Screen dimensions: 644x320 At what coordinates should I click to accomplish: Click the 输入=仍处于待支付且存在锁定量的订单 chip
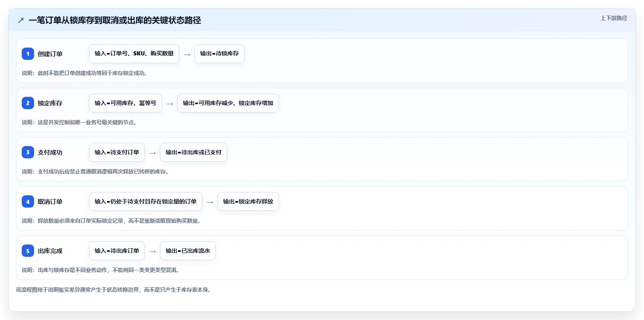pos(146,201)
